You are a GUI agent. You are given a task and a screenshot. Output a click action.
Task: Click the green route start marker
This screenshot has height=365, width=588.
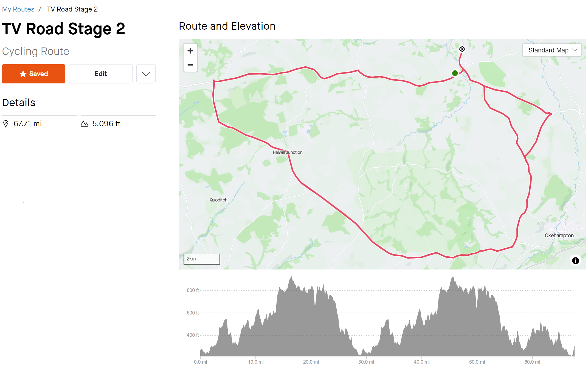tap(455, 73)
